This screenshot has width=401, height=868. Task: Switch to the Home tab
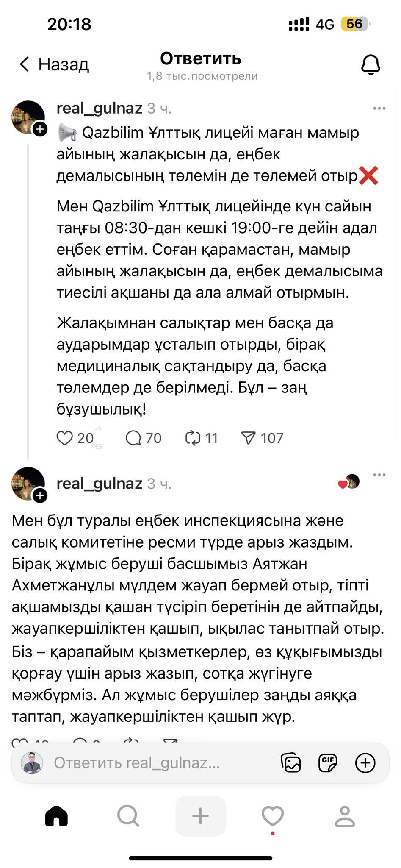point(57,815)
